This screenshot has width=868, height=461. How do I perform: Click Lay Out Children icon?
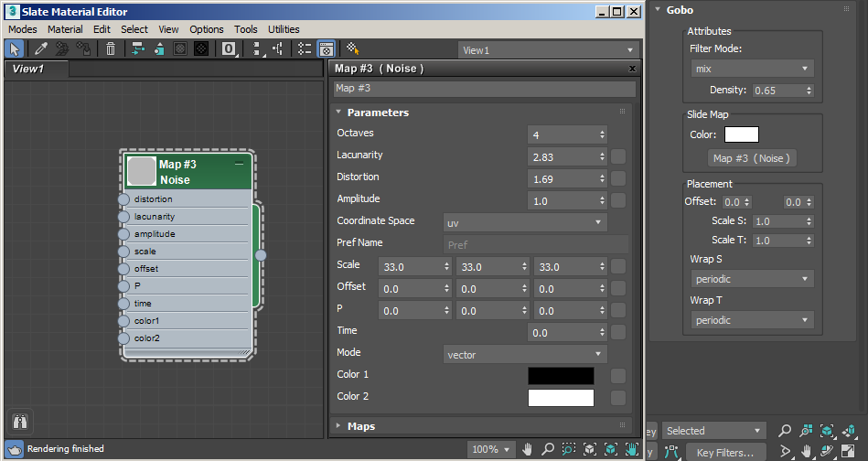[x=278, y=48]
